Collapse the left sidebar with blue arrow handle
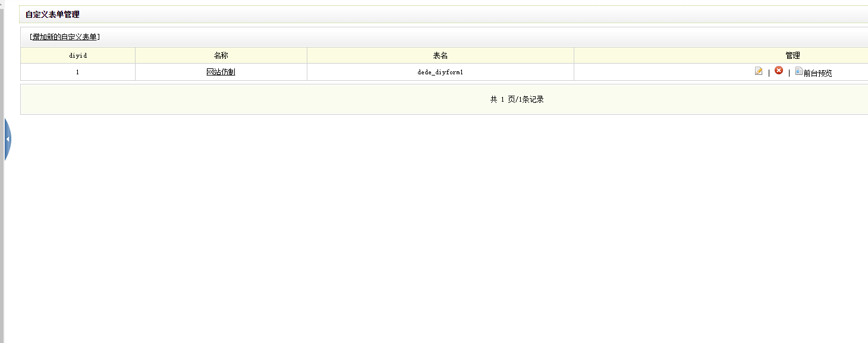Image resolution: width=868 pixels, height=343 pixels. click(7, 139)
